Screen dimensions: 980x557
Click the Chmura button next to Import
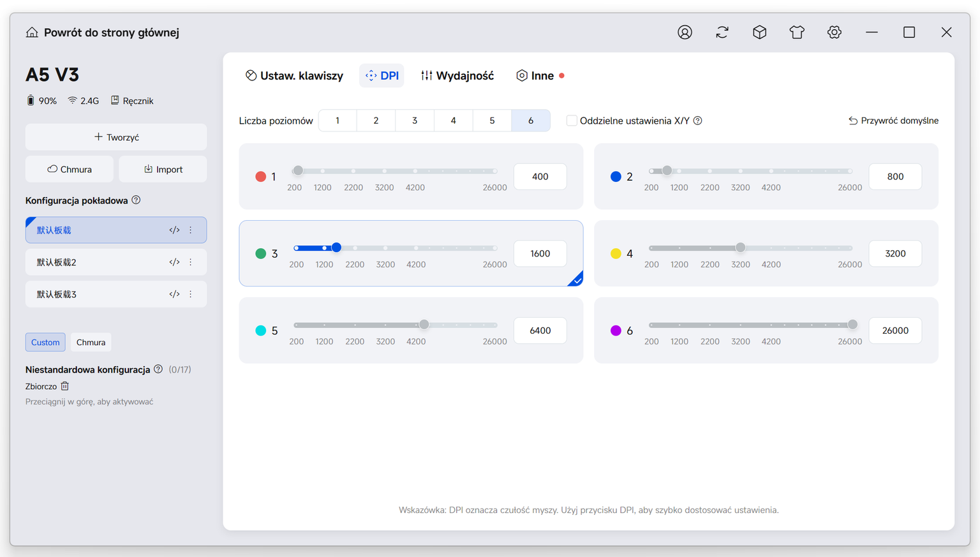click(x=70, y=169)
